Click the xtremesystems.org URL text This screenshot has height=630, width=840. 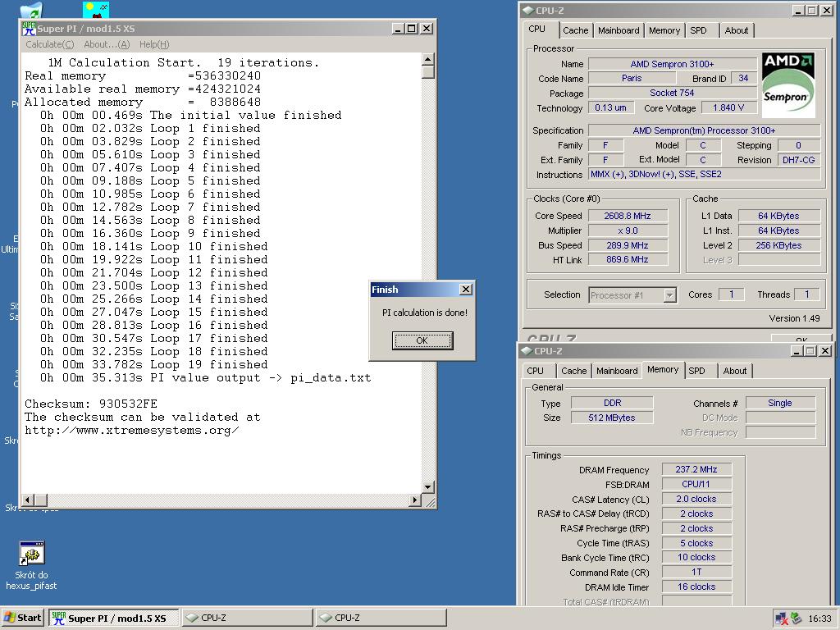click(x=132, y=430)
